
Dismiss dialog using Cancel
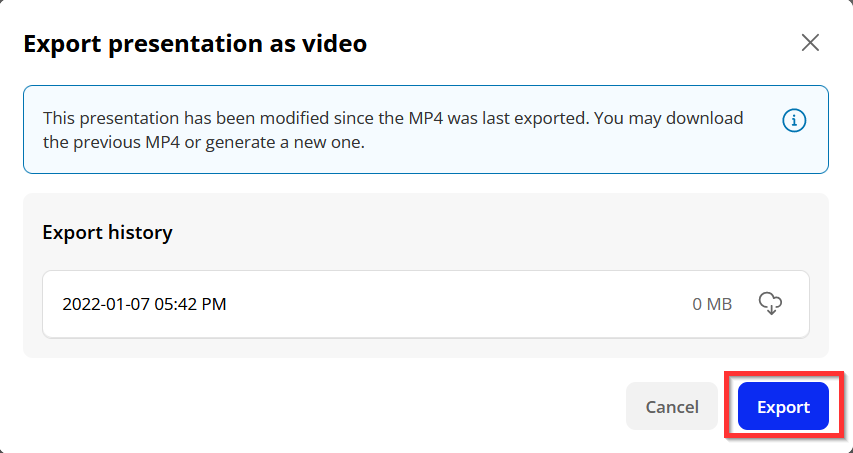(672, 406)
